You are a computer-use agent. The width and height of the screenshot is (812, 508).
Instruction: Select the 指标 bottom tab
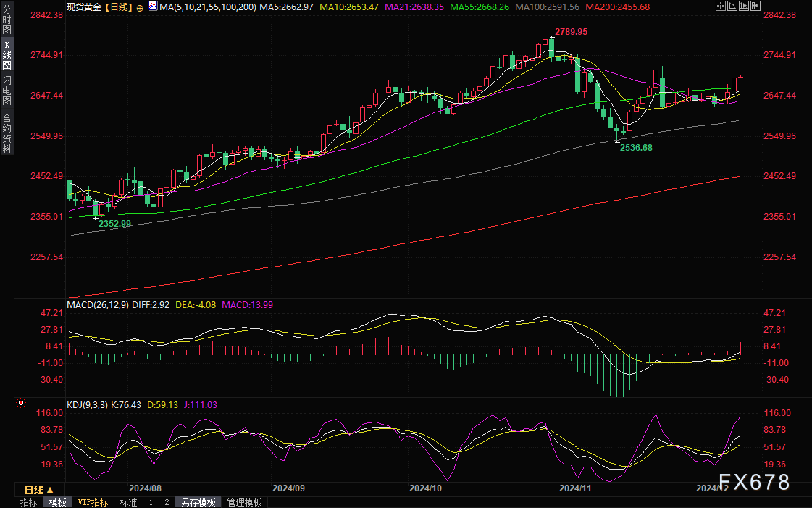(28, 502)
